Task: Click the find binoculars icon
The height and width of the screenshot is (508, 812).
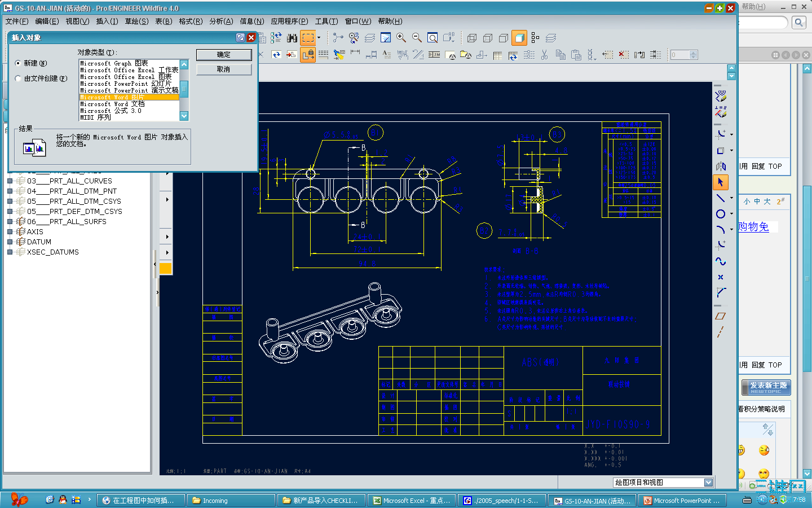Action: pyautogui.click(x=292, y=38)
